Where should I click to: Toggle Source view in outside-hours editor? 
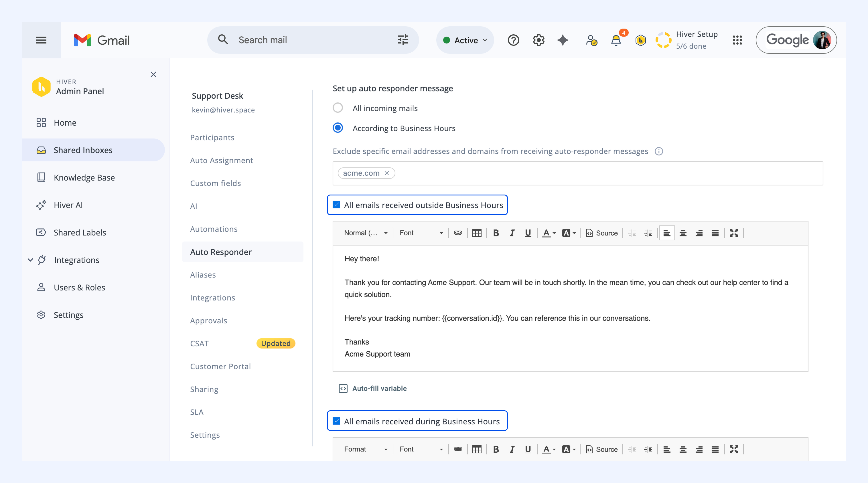(602, 233)
